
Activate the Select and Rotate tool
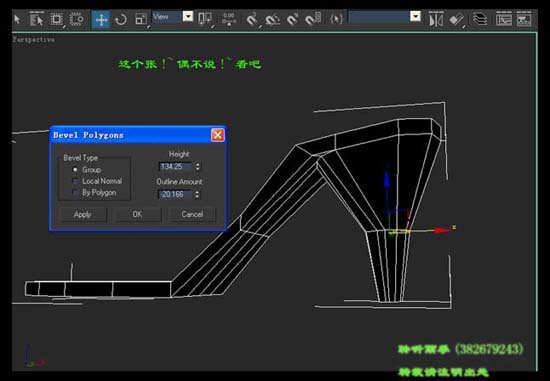point(121,19)
